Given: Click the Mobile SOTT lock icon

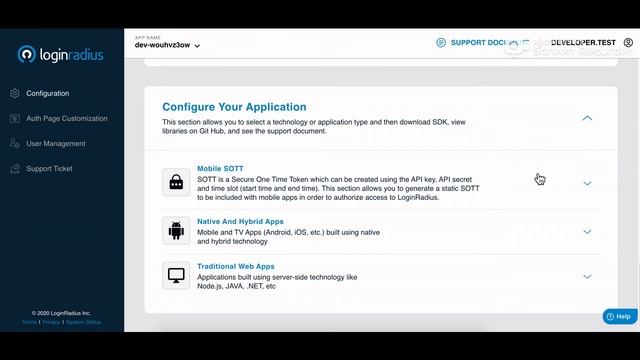Looking at the screenshot, I should pos(176,182).
